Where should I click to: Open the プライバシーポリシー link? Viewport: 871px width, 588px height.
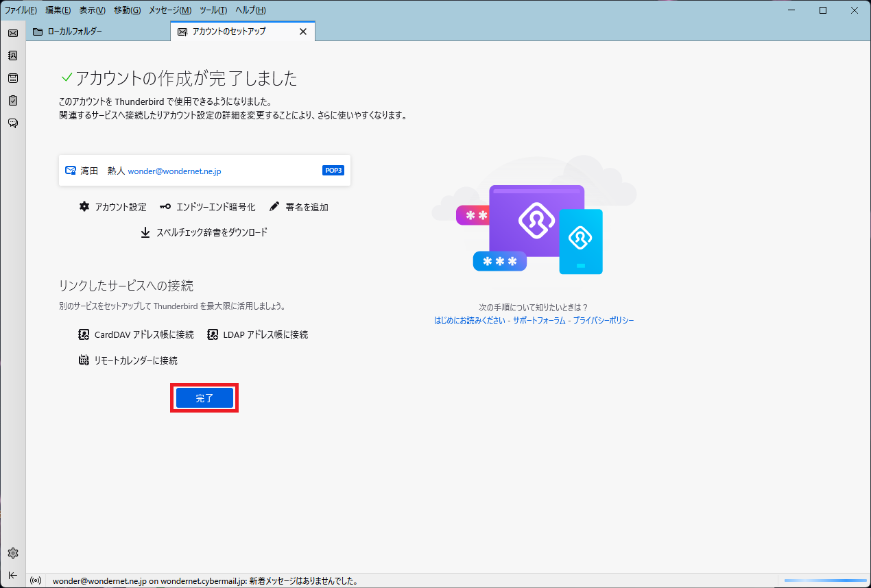pos(604,320)
